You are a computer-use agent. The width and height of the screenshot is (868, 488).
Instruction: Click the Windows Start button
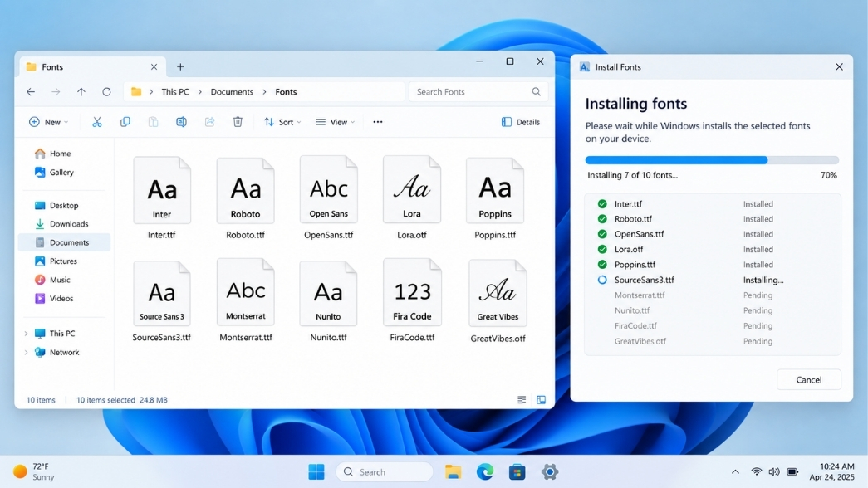[316, 472]
